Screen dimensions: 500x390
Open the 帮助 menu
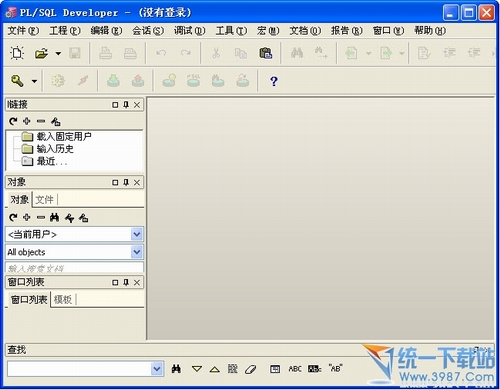(430, 31)
